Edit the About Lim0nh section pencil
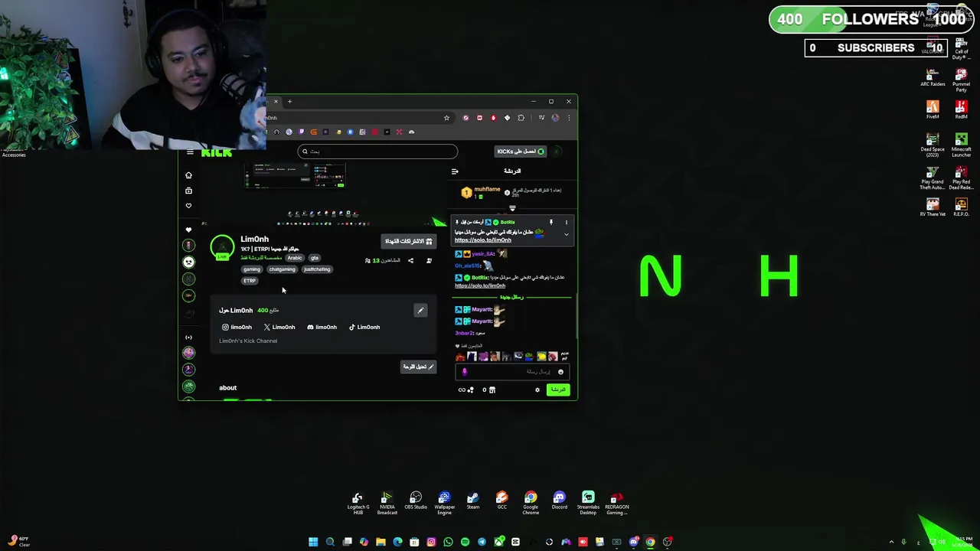This screenshot has width=980, height=551. [x=420, y=311]
